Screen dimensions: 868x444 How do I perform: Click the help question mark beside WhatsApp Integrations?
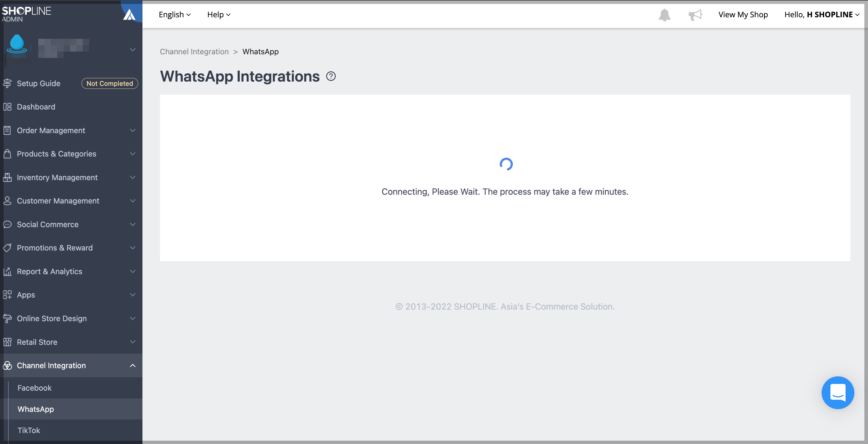331,76
